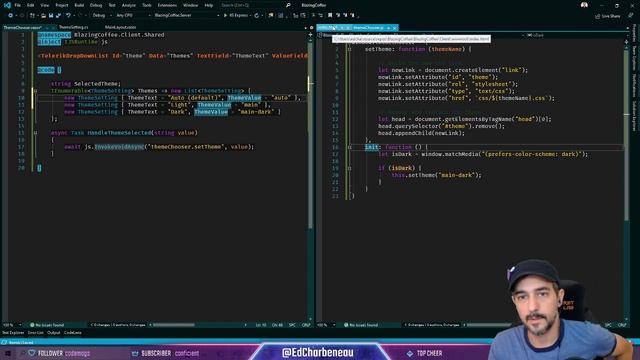The width and height of the screenshot is (640, 360).
Task: Open the Build menu
Action: pyautogui.click(x=79, y=5)
